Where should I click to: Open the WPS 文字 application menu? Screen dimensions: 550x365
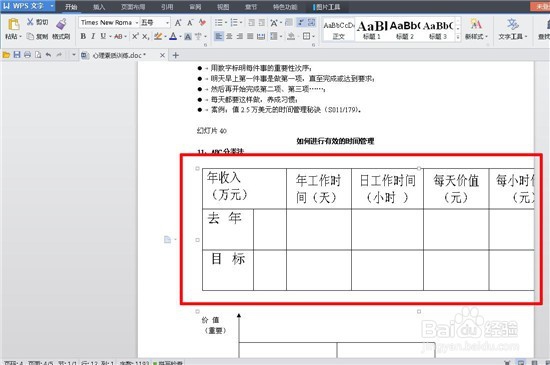pos(28,6)
